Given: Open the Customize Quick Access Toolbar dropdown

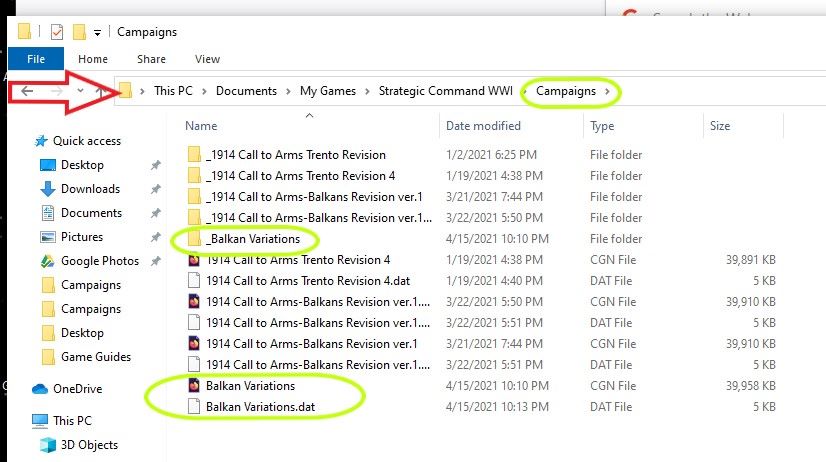Looking at the screenshot, I should point(97,32).
